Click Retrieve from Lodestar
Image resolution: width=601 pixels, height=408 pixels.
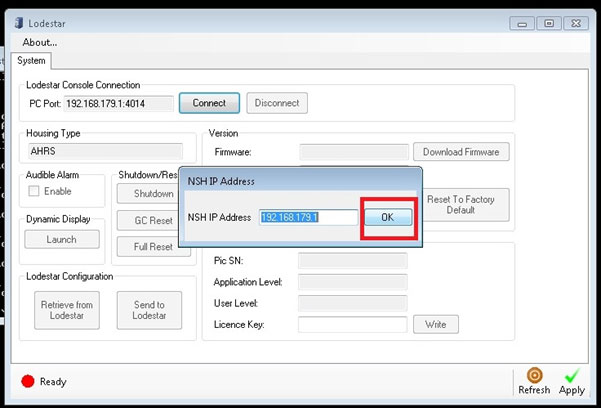click(x=67, y=310)
